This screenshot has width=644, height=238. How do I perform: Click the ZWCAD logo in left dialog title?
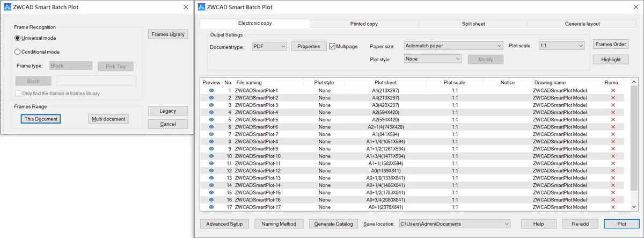[x=6, y=7]
